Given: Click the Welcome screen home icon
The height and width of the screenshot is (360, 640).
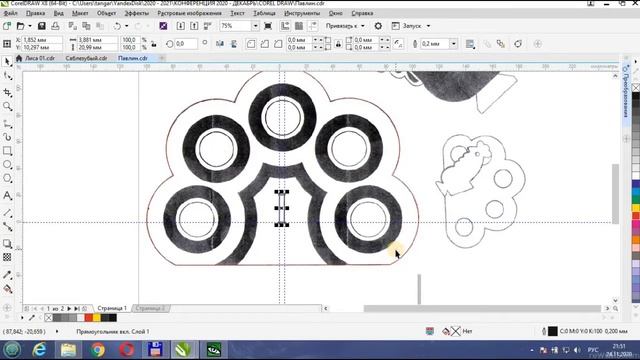Looking at the screenshot, I should click(x=19, y=58).
